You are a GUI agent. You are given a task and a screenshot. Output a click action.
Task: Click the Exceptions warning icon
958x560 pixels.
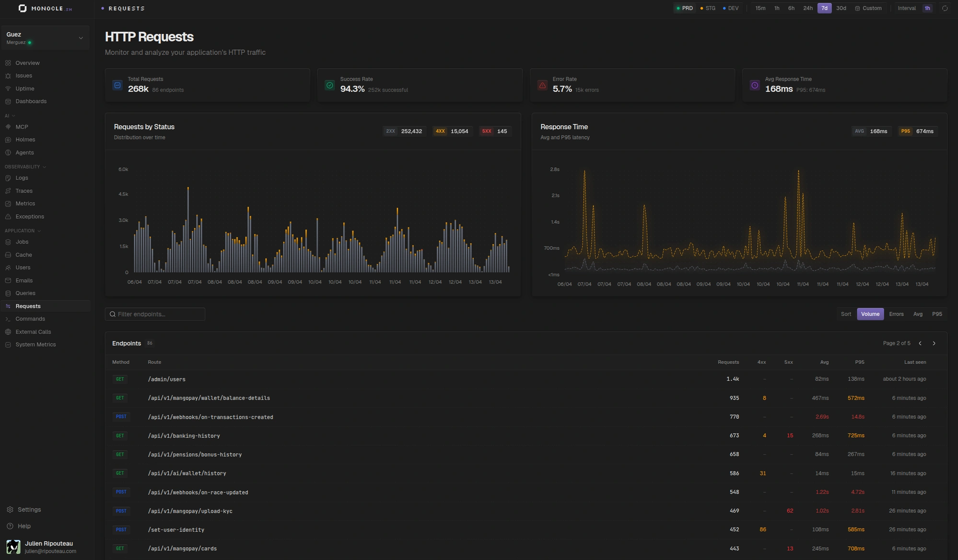pos(8,217)
